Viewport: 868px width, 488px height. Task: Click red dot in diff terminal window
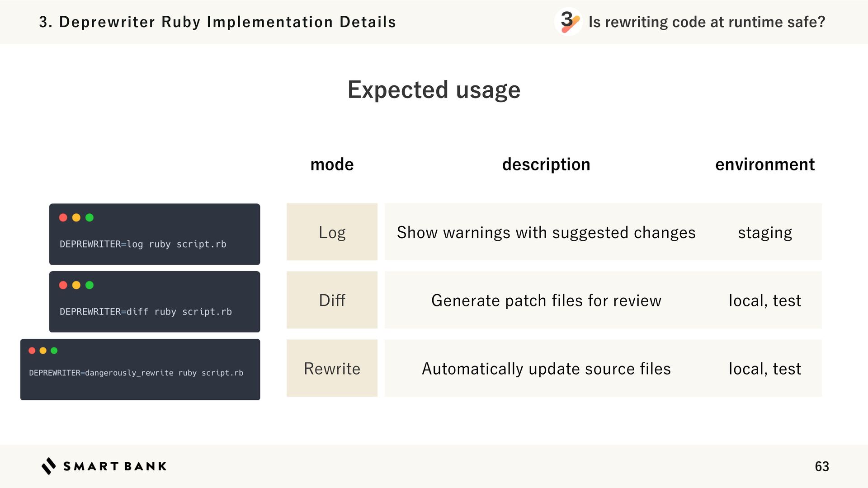(63, 285)
